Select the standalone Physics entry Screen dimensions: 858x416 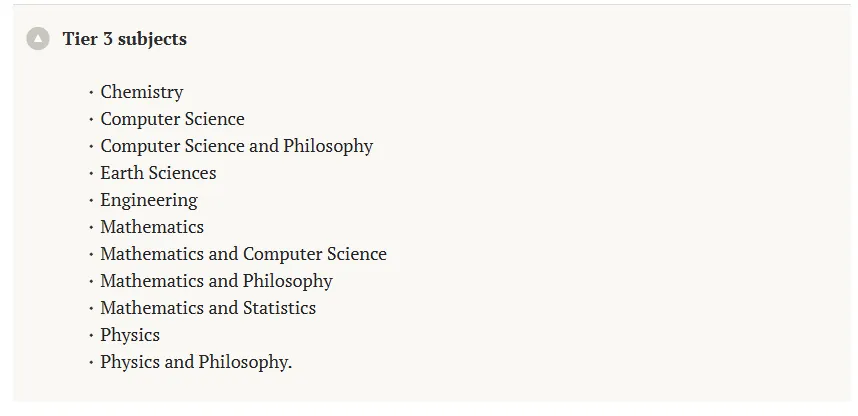point(130,335)
